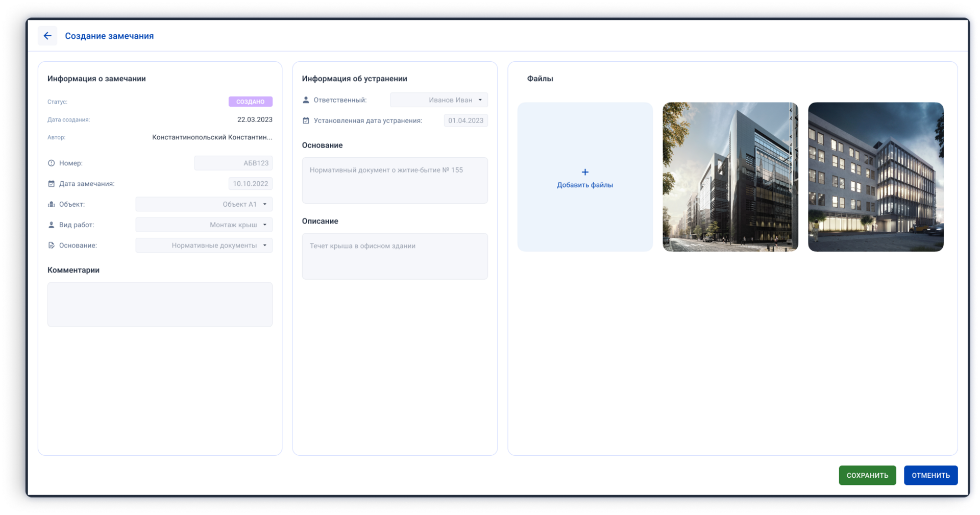Screen dimensions: 980x515
Task: Open the Объект А1 dropdown
Action: pyautogui.click(x=204, y=204)
